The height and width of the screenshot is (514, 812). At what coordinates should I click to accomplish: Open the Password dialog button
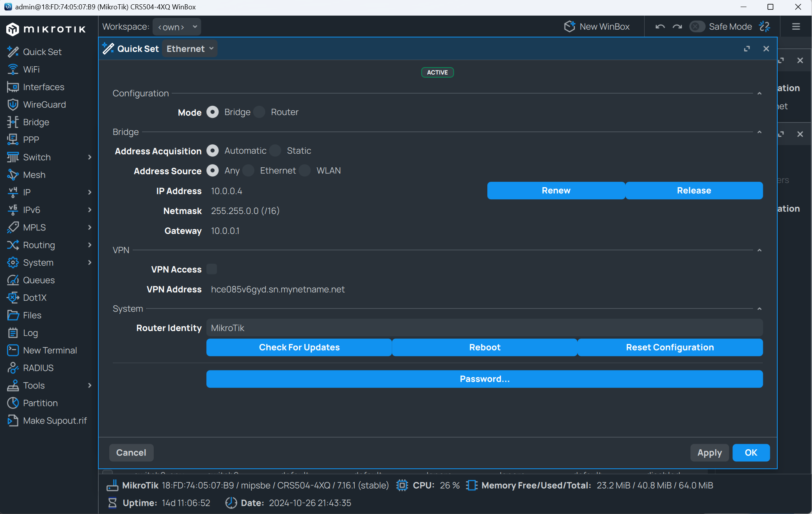[x=485, y=379]
